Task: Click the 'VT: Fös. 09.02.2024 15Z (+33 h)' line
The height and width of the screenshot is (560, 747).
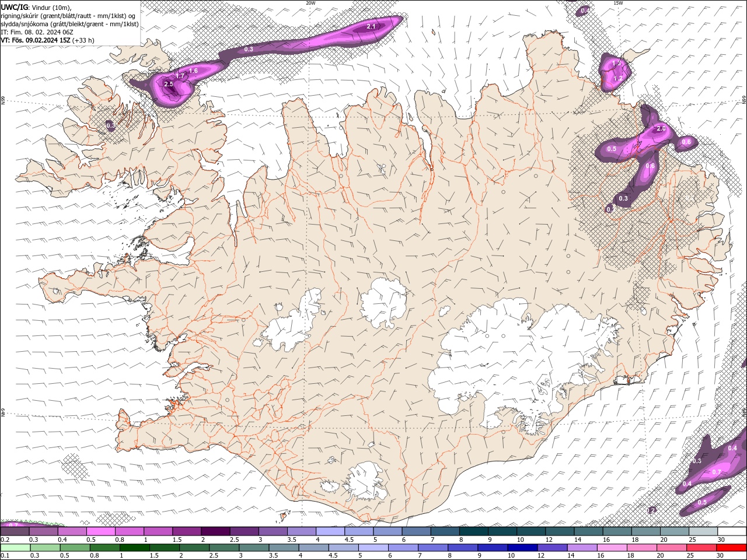Action: tap(47, 40)
